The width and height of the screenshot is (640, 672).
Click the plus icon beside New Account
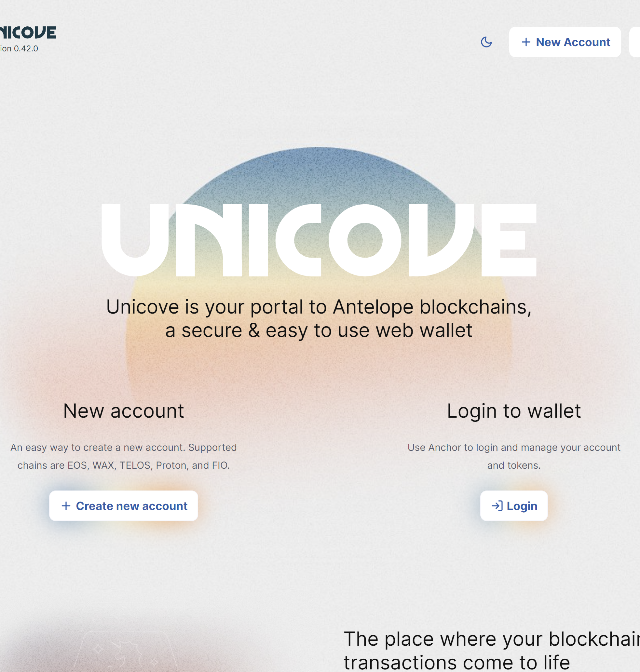[526, 42]
